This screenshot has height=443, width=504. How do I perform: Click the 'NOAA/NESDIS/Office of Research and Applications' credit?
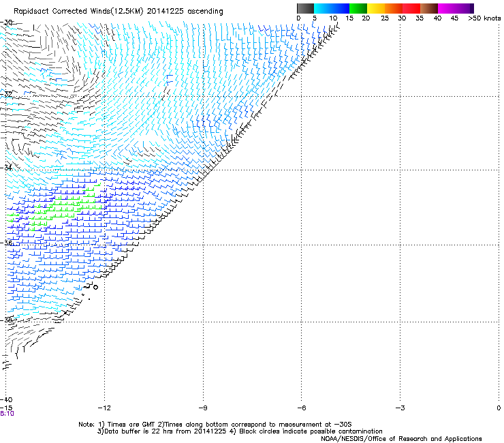pos(401,439)
